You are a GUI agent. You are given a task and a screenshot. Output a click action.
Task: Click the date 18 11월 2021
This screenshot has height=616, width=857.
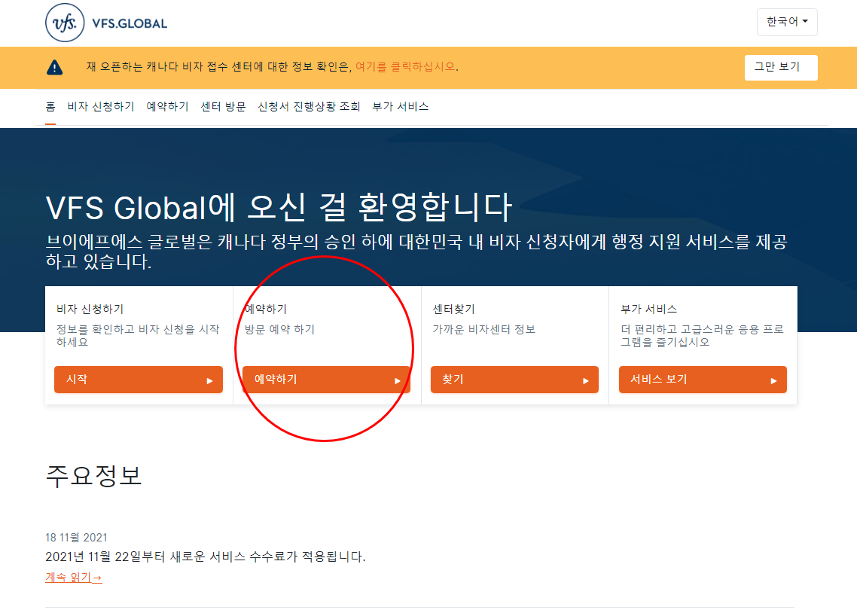pyautogui.click(x=76, y=537)
